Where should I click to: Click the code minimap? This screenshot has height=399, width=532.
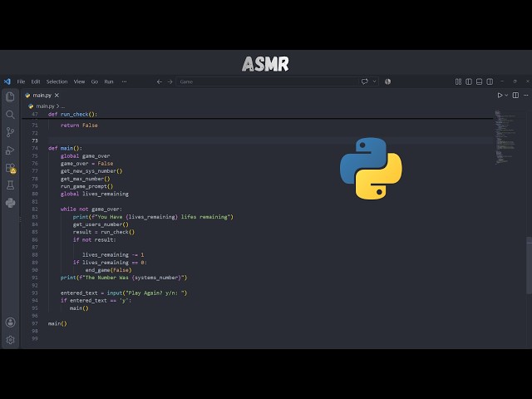coord(505,137)
